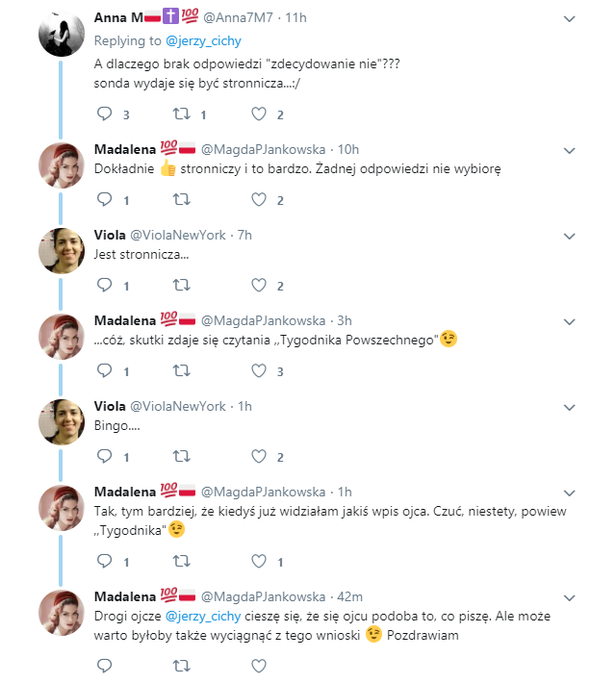The height and width of the screenshot is (683, 616).
Task: Reply to Madalena's "Dokładnie" tweet
Action: [x=106, y=200]
